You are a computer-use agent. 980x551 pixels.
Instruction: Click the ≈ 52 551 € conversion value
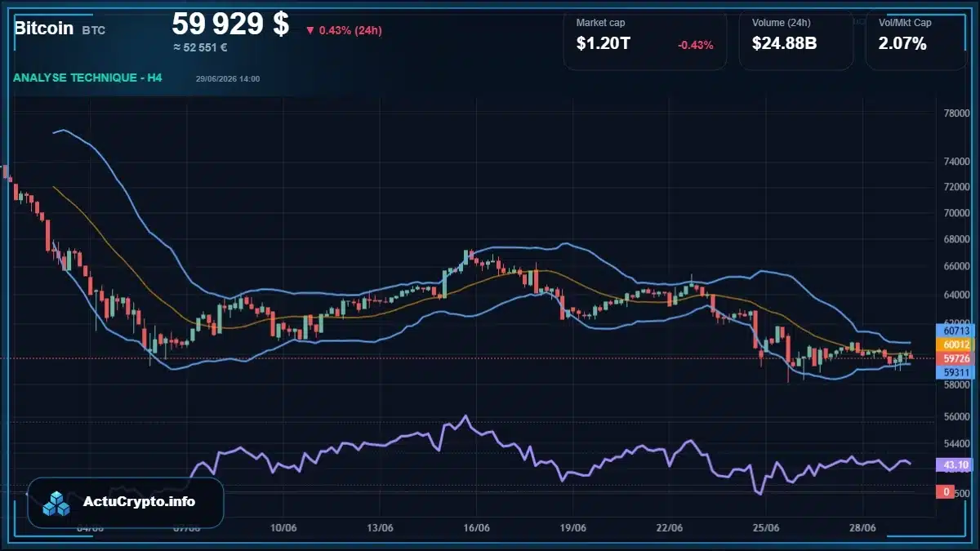199,47
